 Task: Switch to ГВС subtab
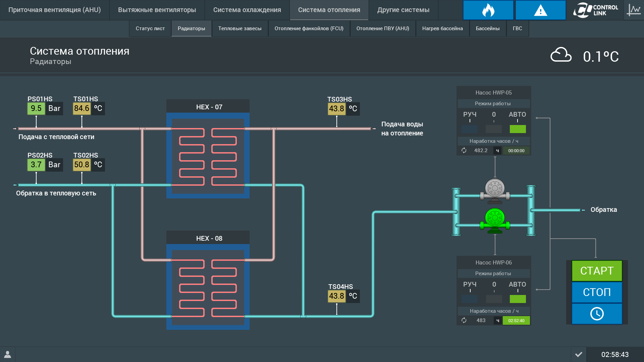coord(518,28)
